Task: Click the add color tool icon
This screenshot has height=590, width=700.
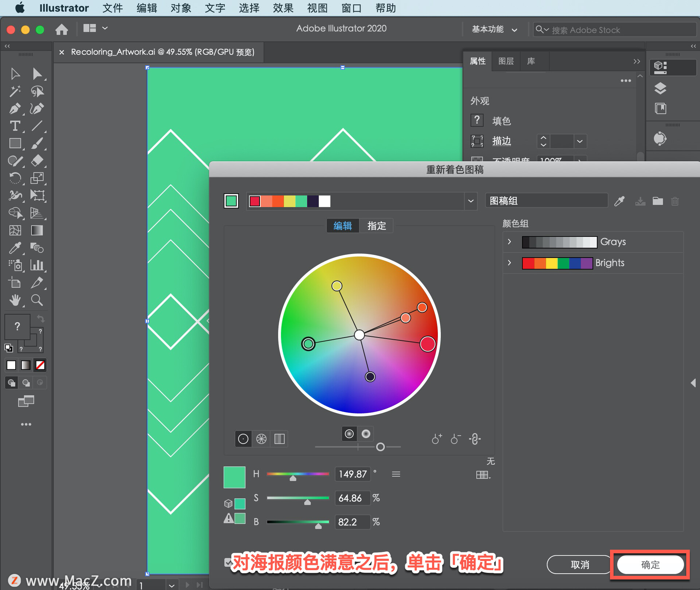Action: (x=436, y=439)
